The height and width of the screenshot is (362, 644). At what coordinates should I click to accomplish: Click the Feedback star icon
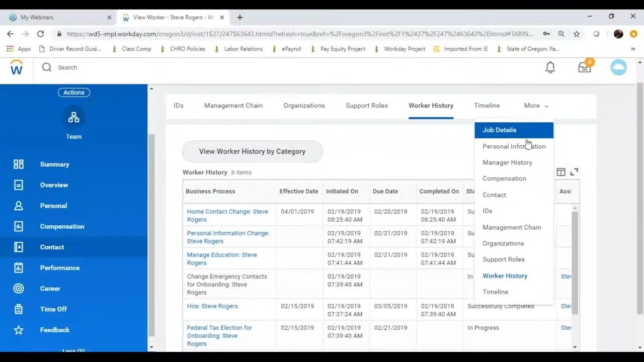tap(19, 330)
